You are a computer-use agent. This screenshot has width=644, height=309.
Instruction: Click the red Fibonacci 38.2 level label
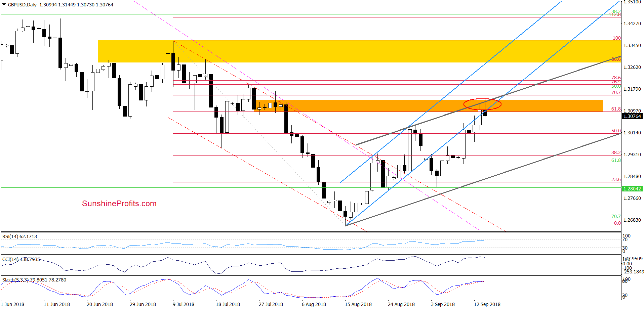tap(616, 152)
